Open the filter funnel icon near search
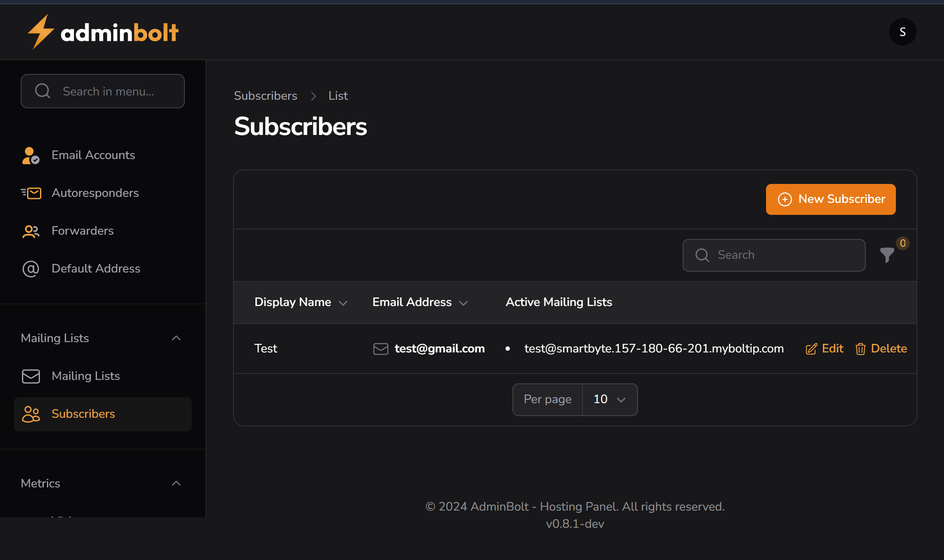The height and width of the screenshot is (560, 944). (x=886, y=255)
